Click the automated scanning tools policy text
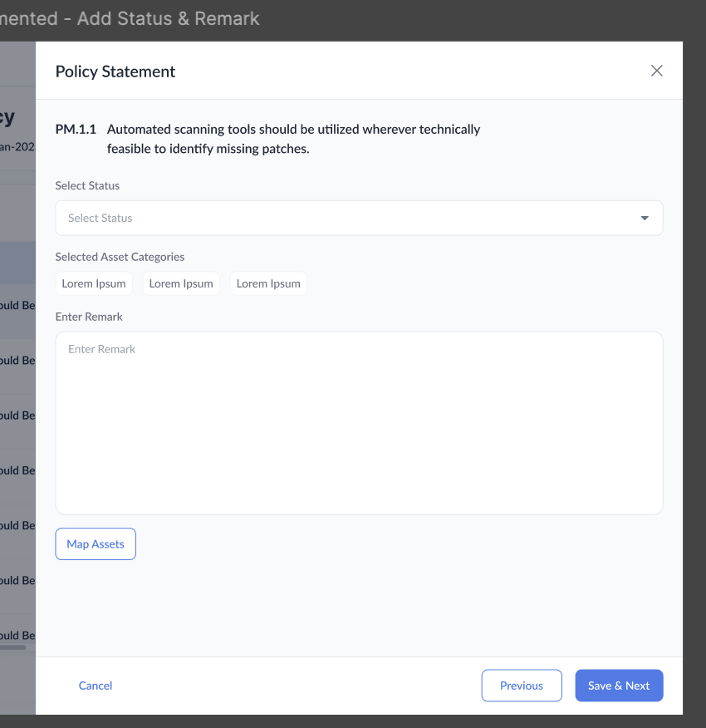706x728 pixels. pos(293,139)
